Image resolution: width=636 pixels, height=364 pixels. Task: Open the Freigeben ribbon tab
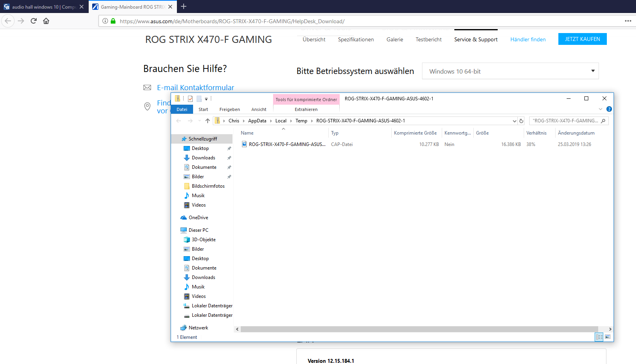[230, 109]
